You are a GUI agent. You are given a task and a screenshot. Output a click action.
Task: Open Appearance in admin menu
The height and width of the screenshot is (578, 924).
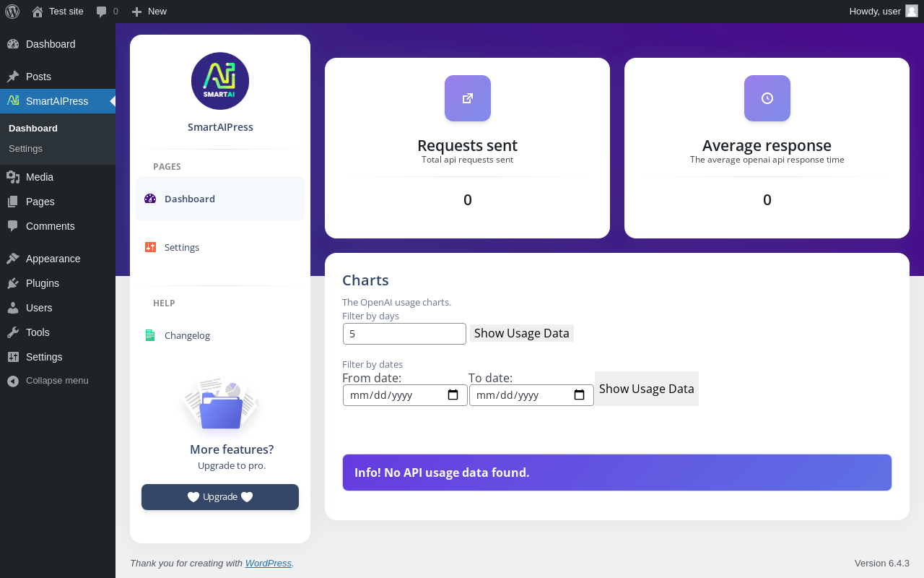58,259
